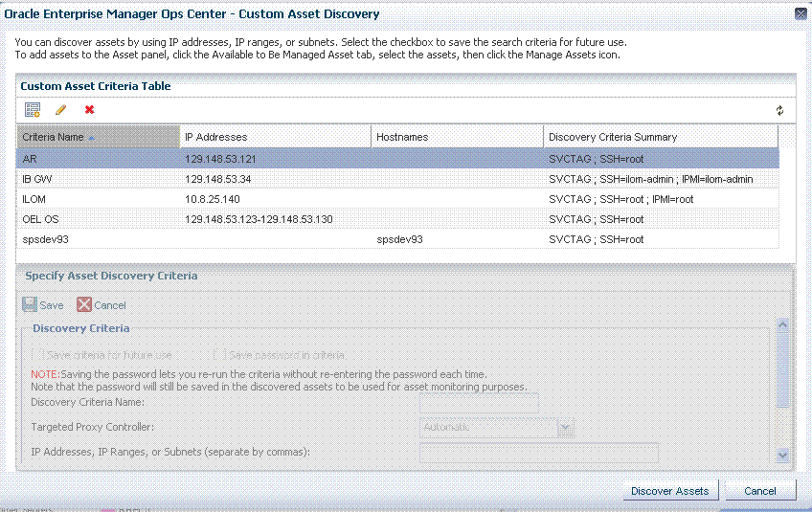Toggle Save criteria for future use checkbox
Screen dimensions: 812x512
(x=37, y=355)
